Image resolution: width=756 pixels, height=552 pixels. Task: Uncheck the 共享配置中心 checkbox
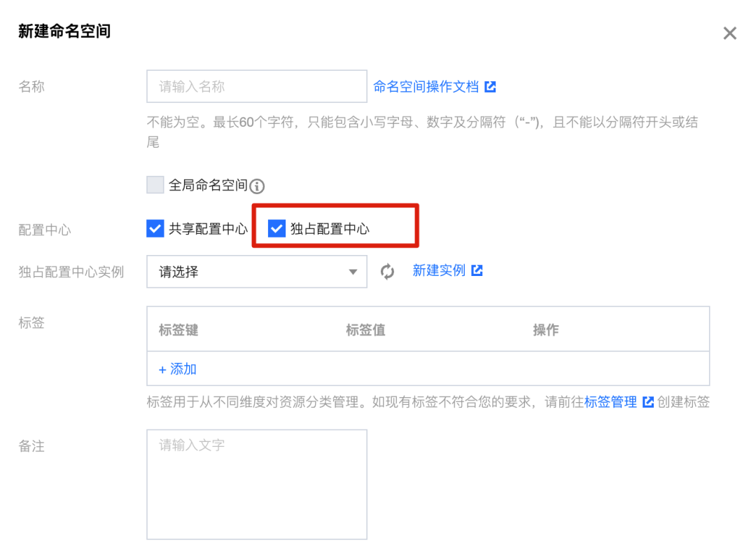(x=155, y=228)
